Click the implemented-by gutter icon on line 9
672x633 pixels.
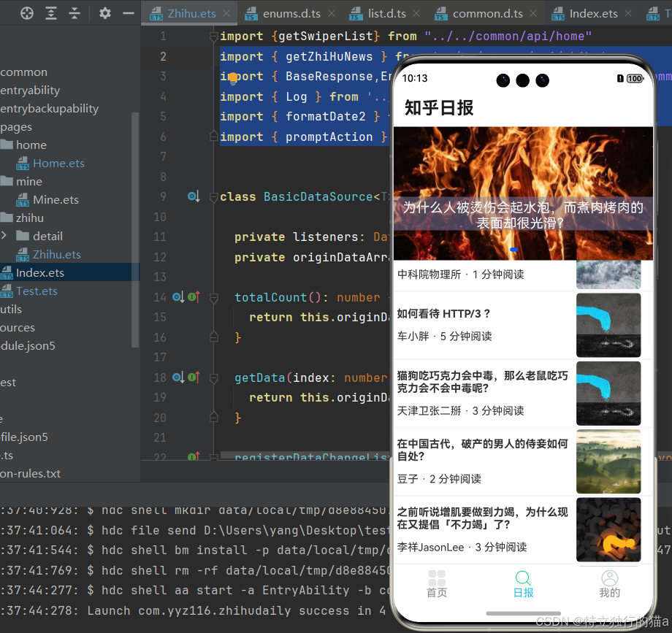pos(194,196)
